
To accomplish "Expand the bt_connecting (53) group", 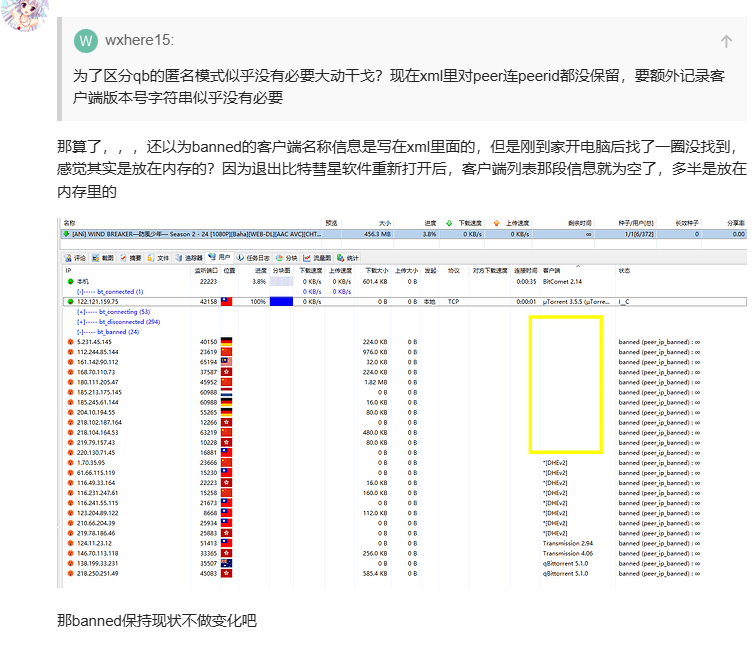I will pos(80,312).
